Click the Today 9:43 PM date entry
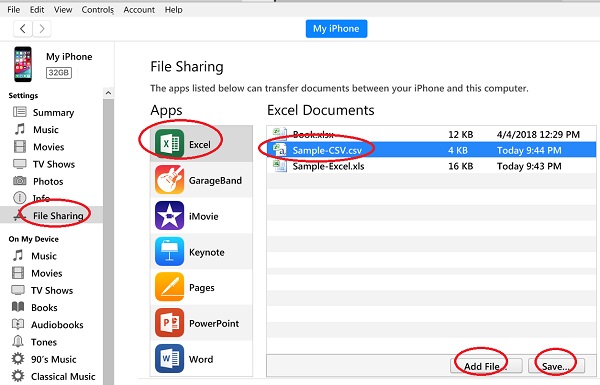 [529, 166]
